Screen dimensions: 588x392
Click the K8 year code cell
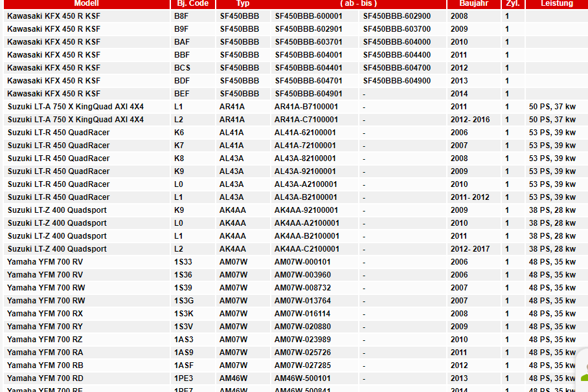(x=193, y=158)
